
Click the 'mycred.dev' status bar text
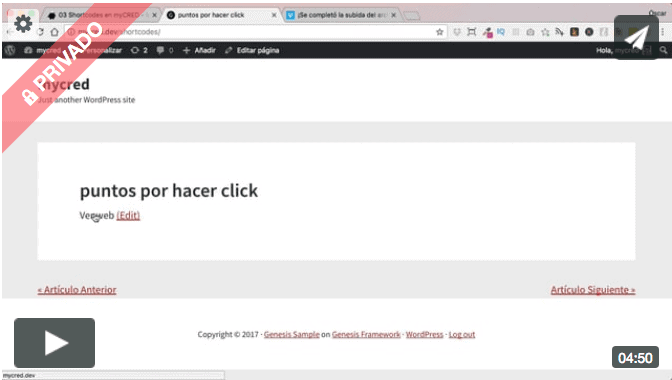19,375
